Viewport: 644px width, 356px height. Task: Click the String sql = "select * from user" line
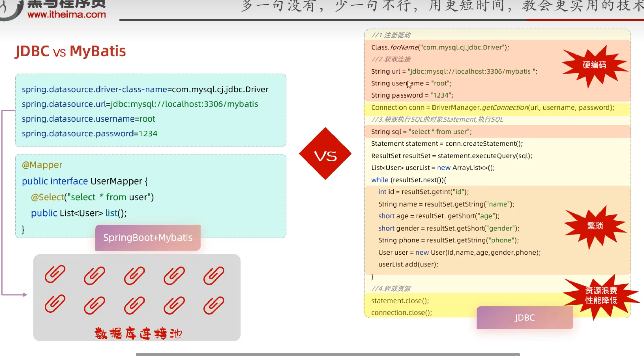click(x=421, y=132)
